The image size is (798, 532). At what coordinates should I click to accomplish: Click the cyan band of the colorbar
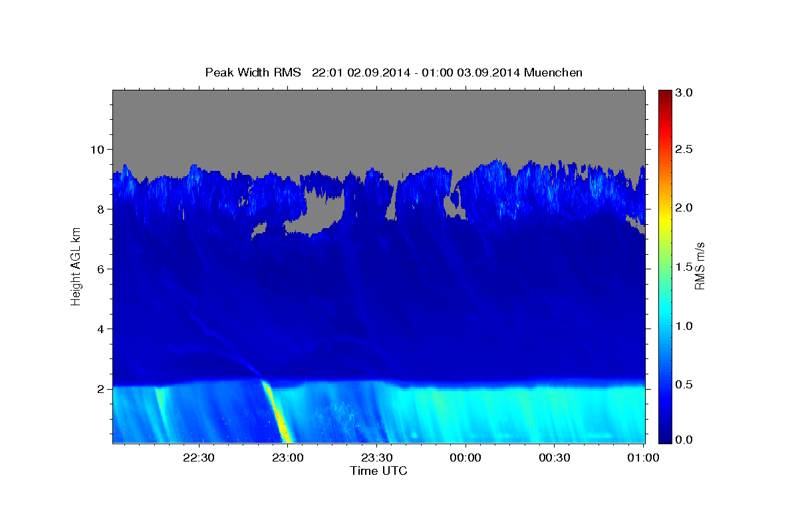coord(665,313)
